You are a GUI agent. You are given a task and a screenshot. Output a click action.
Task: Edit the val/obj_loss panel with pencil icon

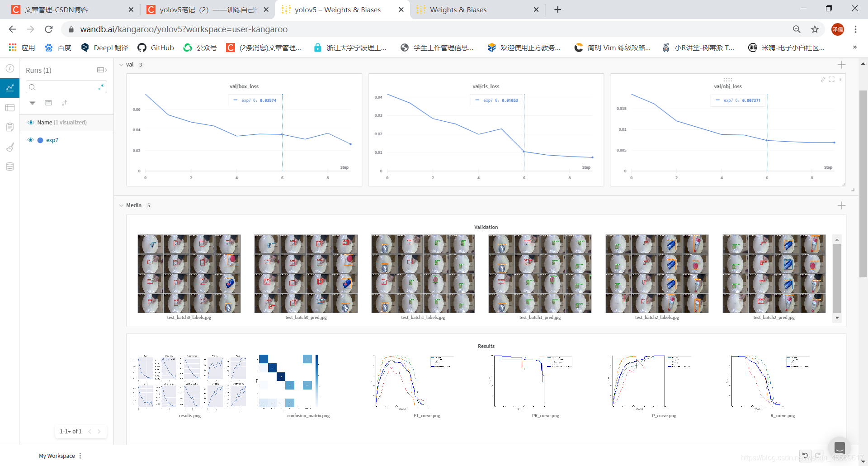[823, 79]
